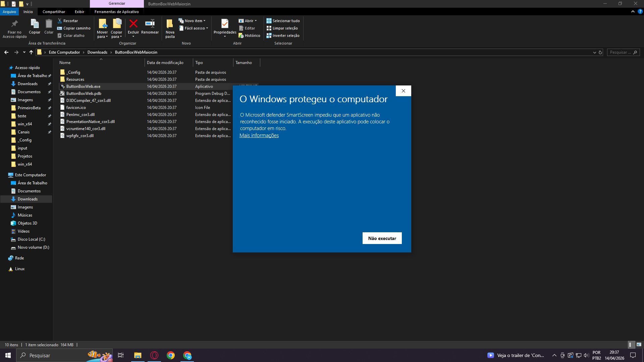Select the ButtonBoxWeb.pdb file
644x362 pixels.
click(x=84, y=94)
